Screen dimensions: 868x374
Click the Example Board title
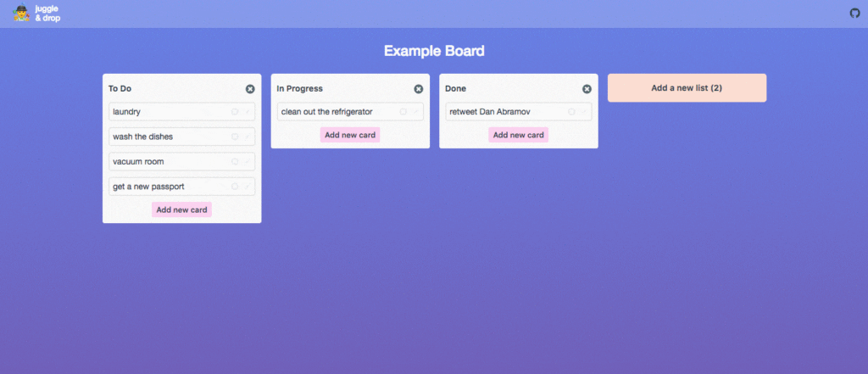[x=434, y=51]
